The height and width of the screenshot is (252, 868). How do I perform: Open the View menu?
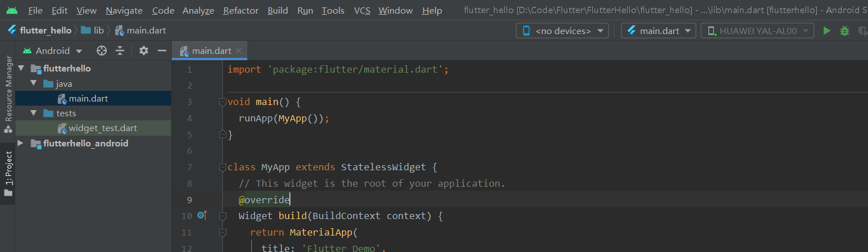pyautogui.click(x=86, y=10)
